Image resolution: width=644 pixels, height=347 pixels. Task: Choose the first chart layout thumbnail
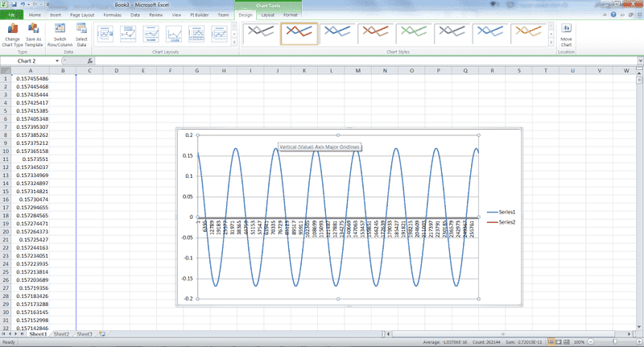coord(105,33)
